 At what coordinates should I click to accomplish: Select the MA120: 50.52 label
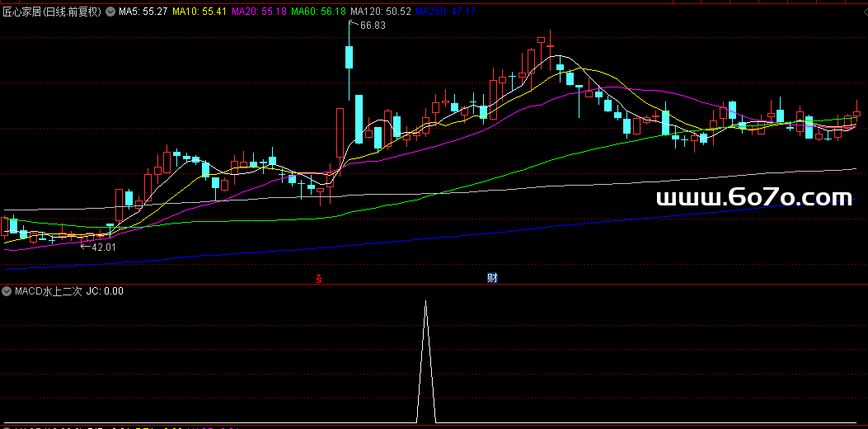tap(381, 12)
